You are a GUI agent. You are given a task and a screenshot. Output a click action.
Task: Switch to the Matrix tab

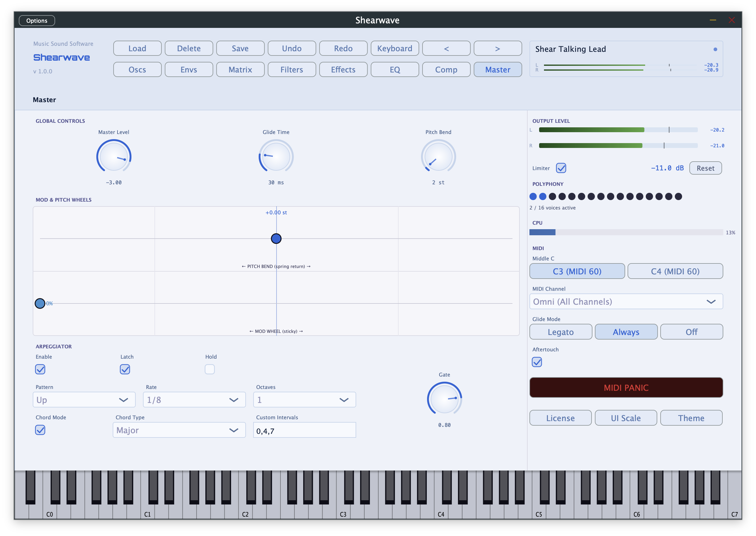(x=240, y=70)
